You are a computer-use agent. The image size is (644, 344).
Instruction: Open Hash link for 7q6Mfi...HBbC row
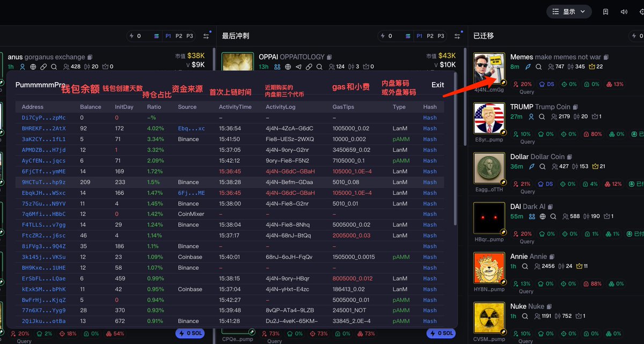point(430,214)
